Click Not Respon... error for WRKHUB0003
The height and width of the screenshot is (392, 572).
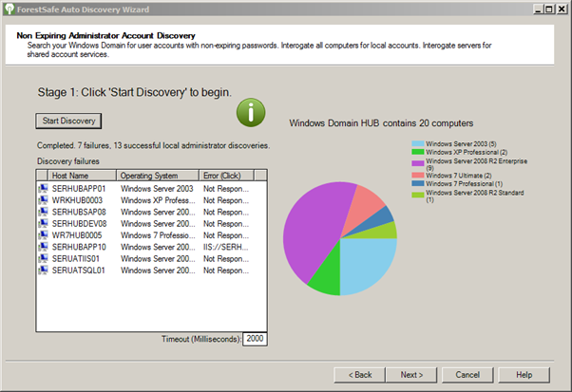[x=226, y=200]
